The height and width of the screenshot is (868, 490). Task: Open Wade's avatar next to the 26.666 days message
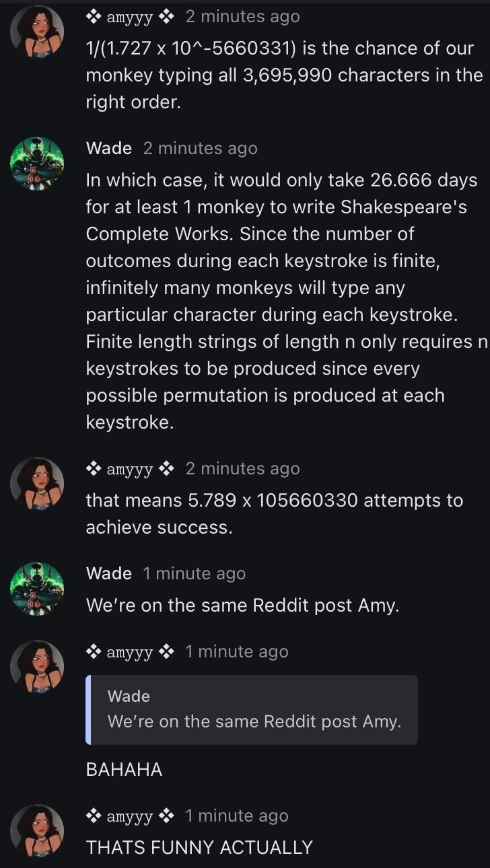[38, 164]
